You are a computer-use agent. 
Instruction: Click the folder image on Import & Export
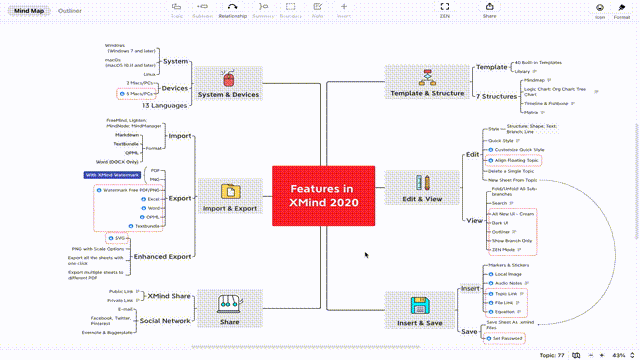click(231, 191)
